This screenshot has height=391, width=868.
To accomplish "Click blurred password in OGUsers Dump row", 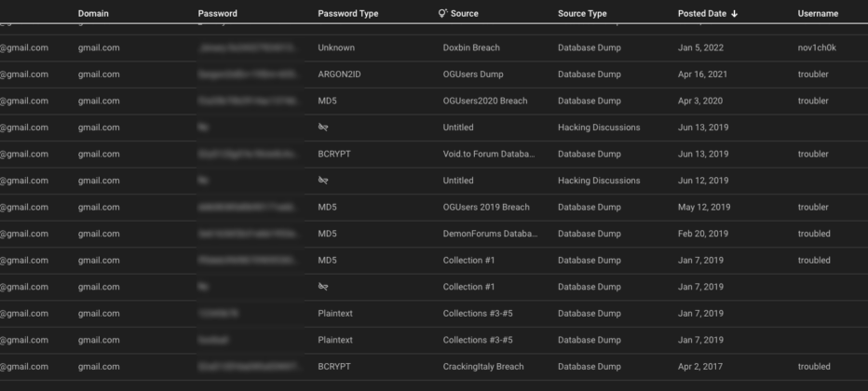I will pyautogui.click(x=249, y=74).
